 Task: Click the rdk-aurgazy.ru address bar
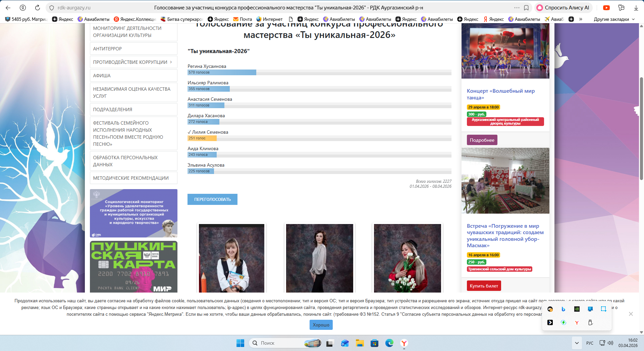click(74, 8)
